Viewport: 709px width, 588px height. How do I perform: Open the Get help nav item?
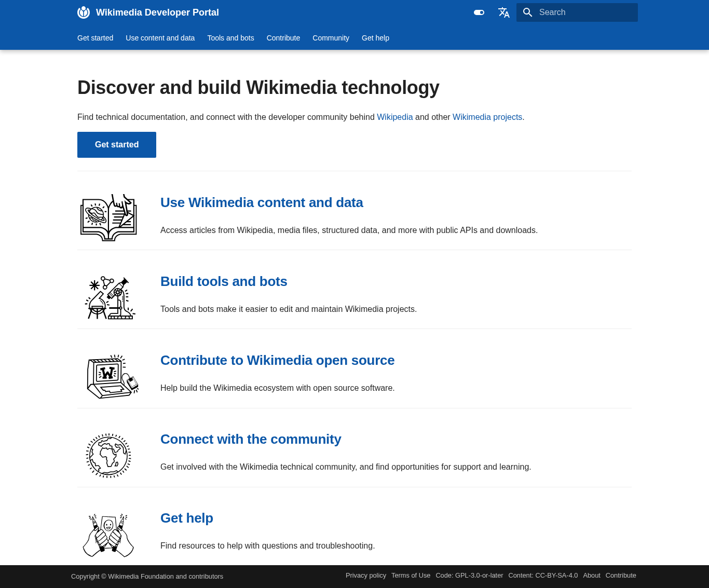[x=375, y=38]
